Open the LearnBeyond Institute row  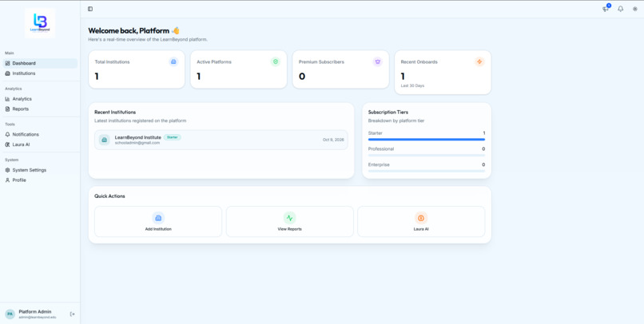point(221,140)
